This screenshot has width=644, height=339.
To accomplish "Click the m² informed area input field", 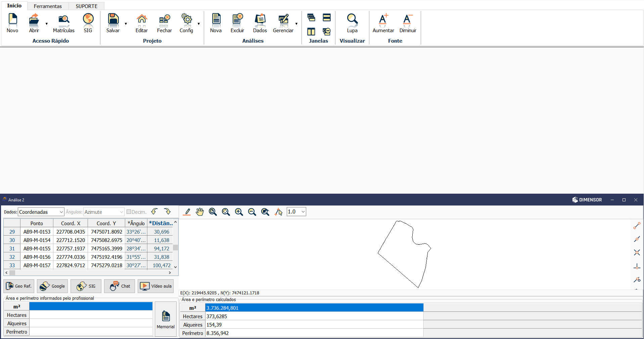I will (x=91, y=306).
